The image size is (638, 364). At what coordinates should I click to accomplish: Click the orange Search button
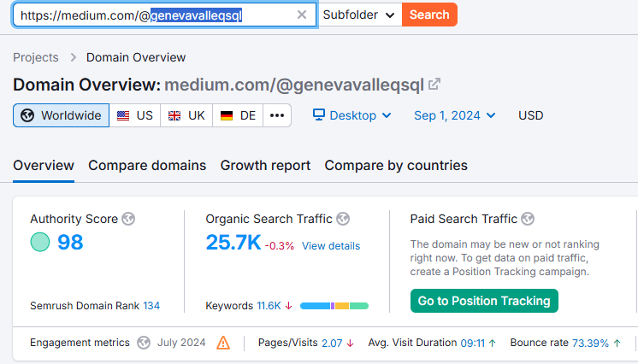click(x=429, y=15)
